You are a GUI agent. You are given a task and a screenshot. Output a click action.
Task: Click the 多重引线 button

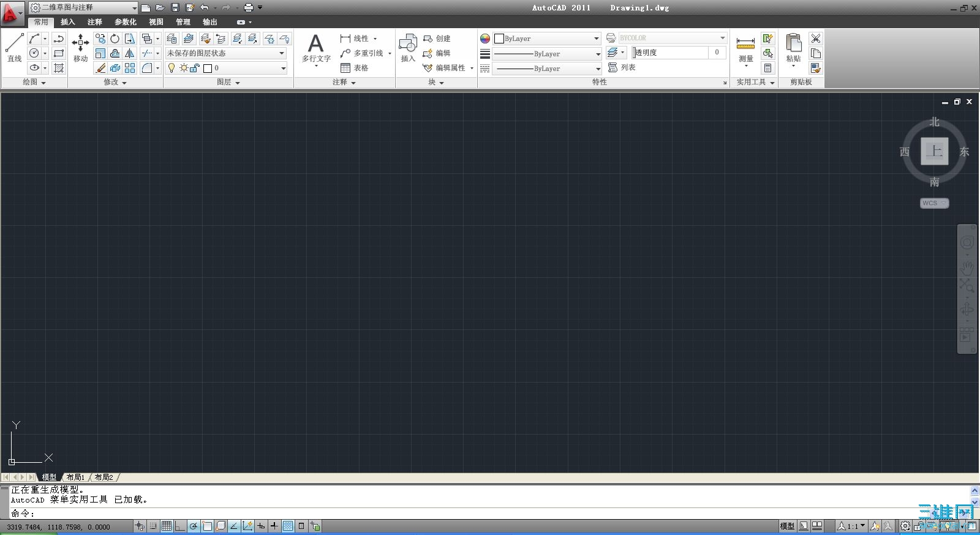click(365, 53)
